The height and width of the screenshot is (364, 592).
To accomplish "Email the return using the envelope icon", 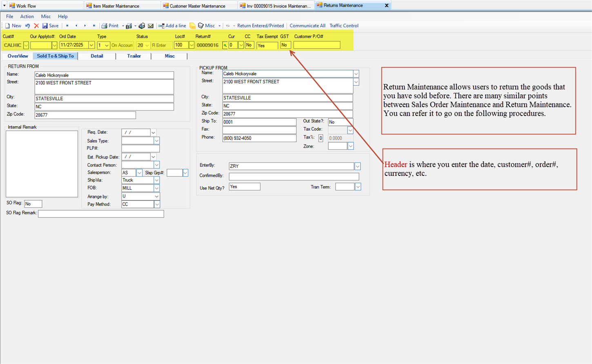I will point(151,26).
